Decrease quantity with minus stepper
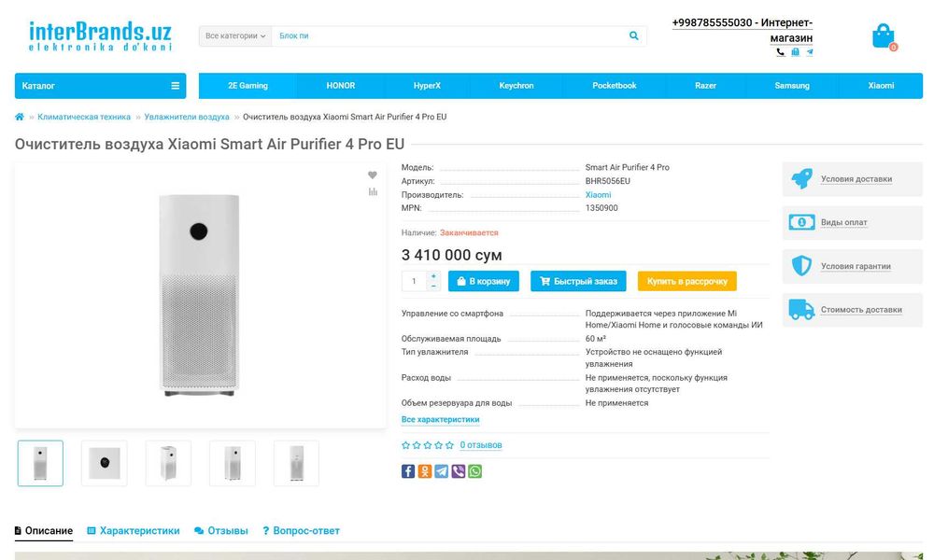The image size is (934, 560). coord(433,287)
